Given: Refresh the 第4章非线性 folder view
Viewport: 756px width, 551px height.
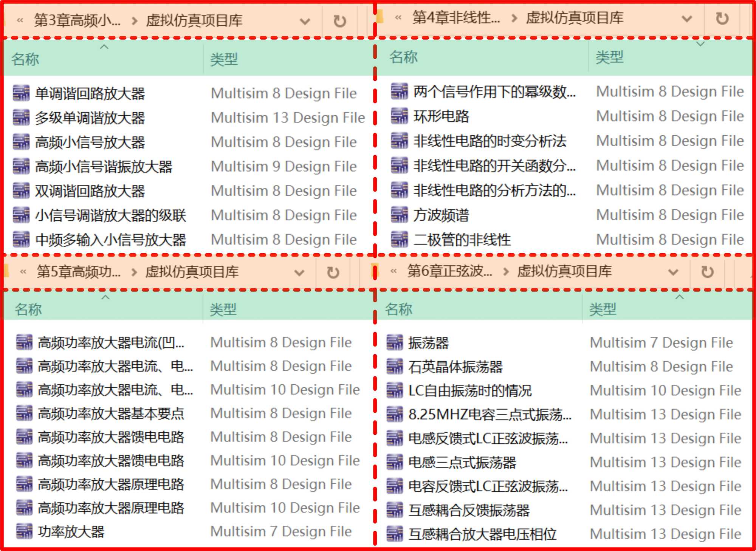Looking at the screenshot, I should point(722,19).
